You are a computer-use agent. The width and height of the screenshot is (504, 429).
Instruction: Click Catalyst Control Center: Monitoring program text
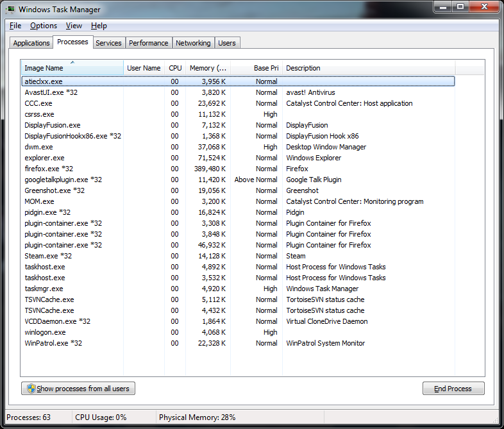(355, 201)
